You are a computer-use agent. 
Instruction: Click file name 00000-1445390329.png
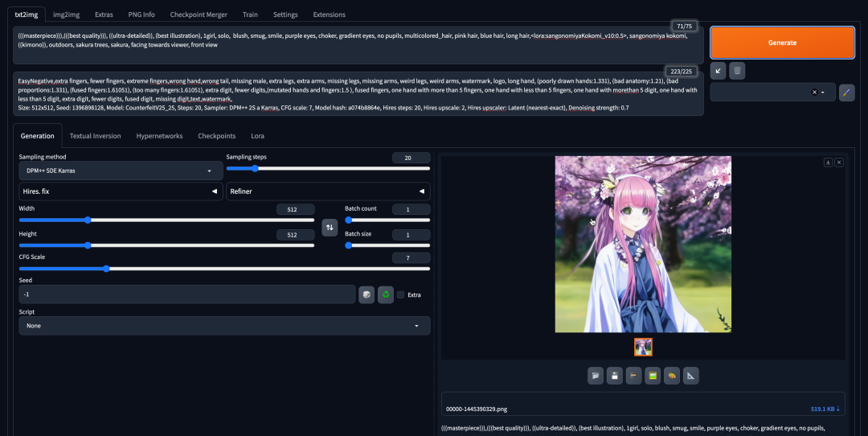click(477, 409)
